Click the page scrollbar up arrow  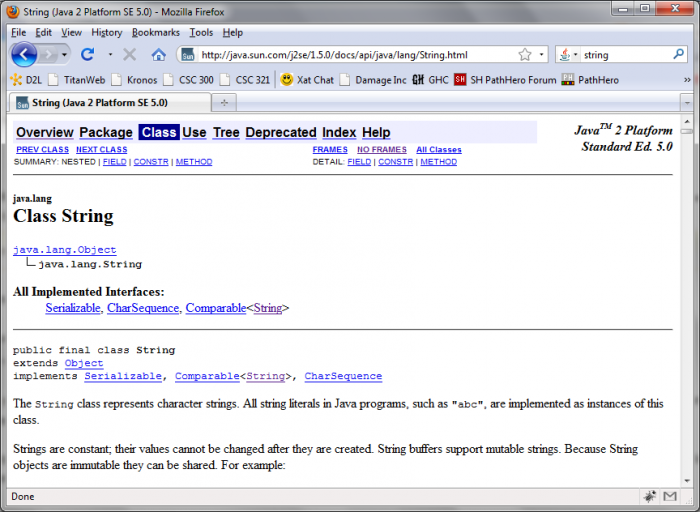pos(687,121)
